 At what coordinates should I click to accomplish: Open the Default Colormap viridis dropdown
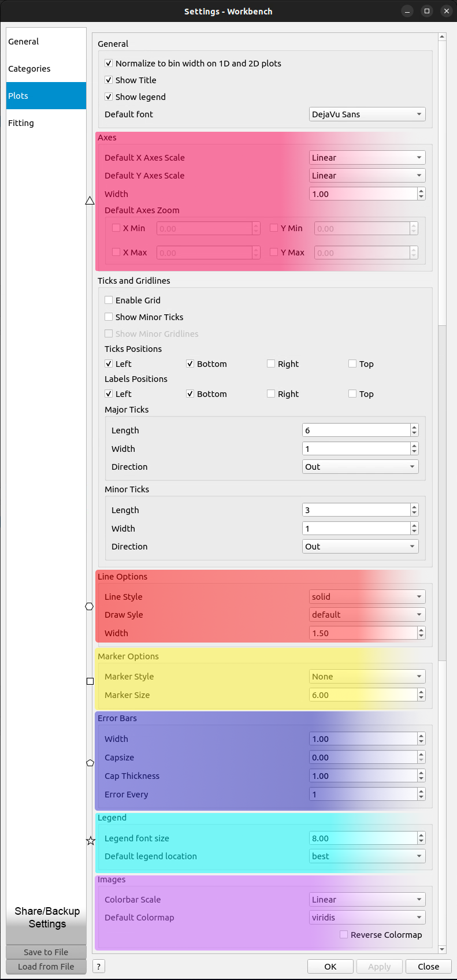[x=367, y=917]
